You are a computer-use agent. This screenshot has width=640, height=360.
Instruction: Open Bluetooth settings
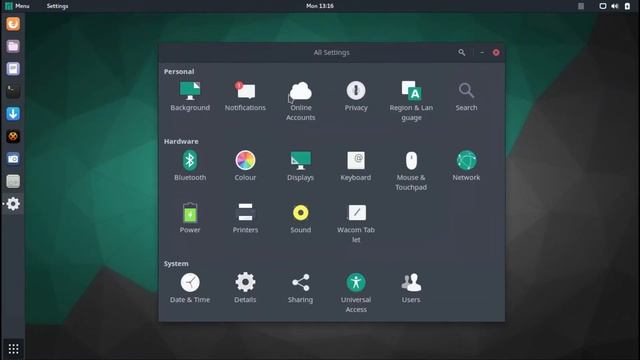pyautogui.click(x=190, y=166)
